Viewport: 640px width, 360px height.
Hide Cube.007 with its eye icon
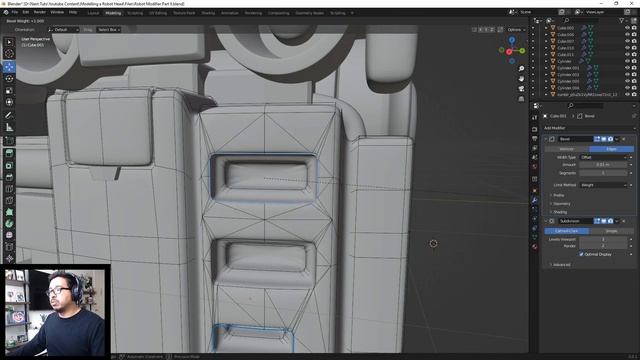pyautogui.click(x=627, y=41)
